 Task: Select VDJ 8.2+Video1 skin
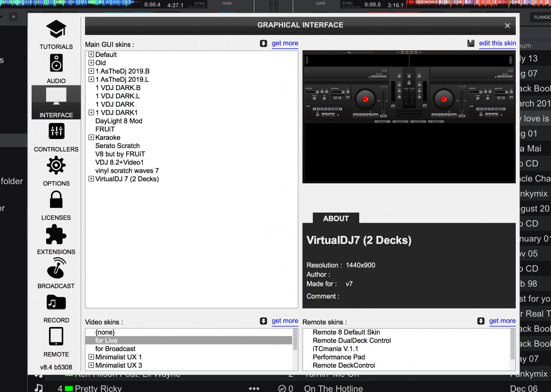point(119,163)
